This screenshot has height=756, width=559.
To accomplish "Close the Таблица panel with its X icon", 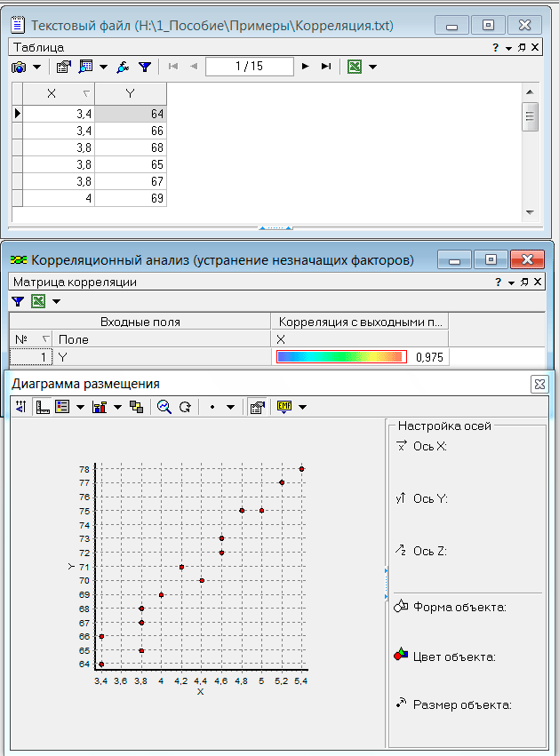I will [535, 47].
